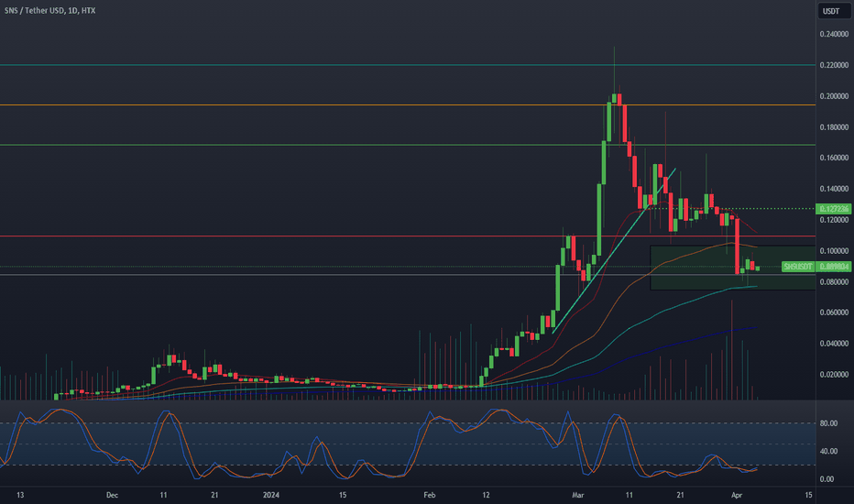Click the 0.200000 price axis label
This screenshot has width=854, height=504.
click(834, 96)
